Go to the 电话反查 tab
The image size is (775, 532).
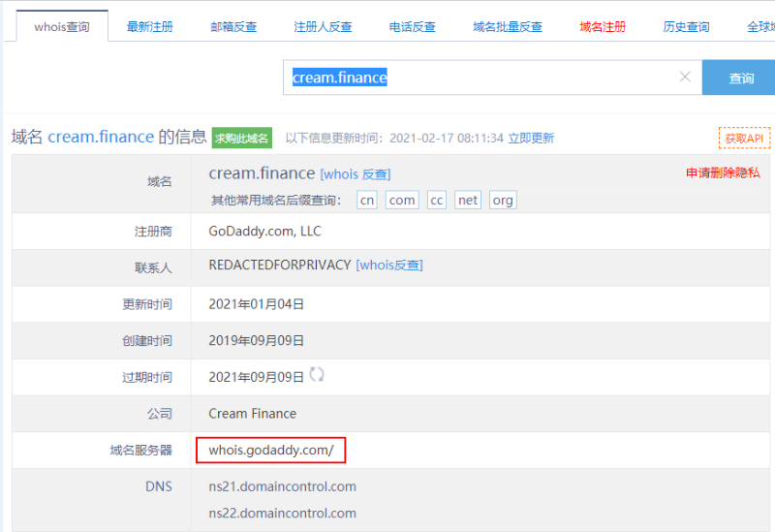coord(413,27)
